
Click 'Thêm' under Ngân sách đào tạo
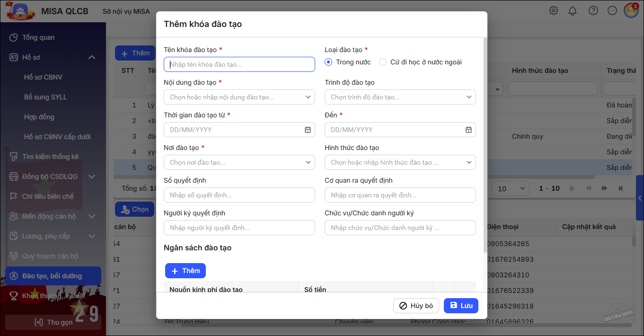coord(185,271)
